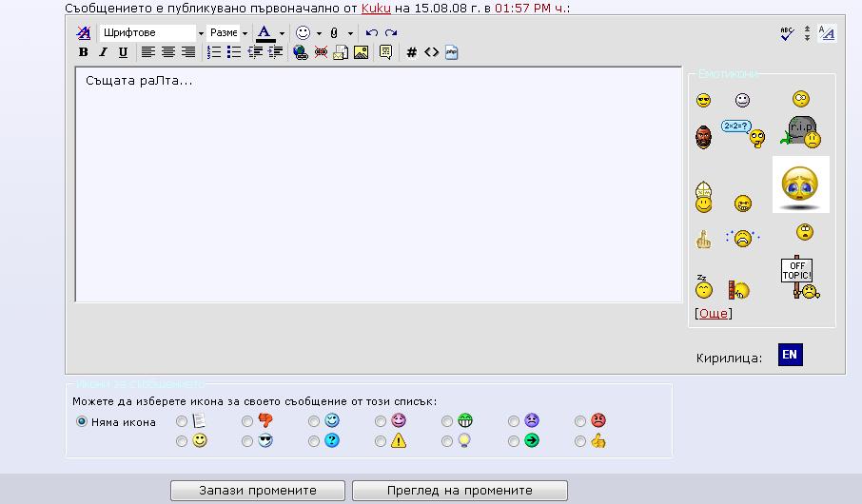Open the 'Още' emoticons link

714,313
